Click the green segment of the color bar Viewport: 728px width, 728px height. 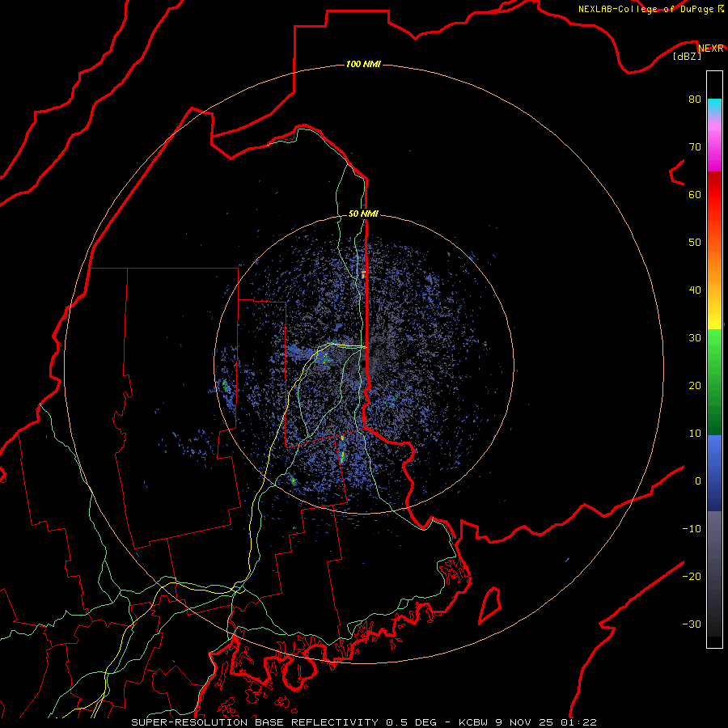tap(714, 382)
